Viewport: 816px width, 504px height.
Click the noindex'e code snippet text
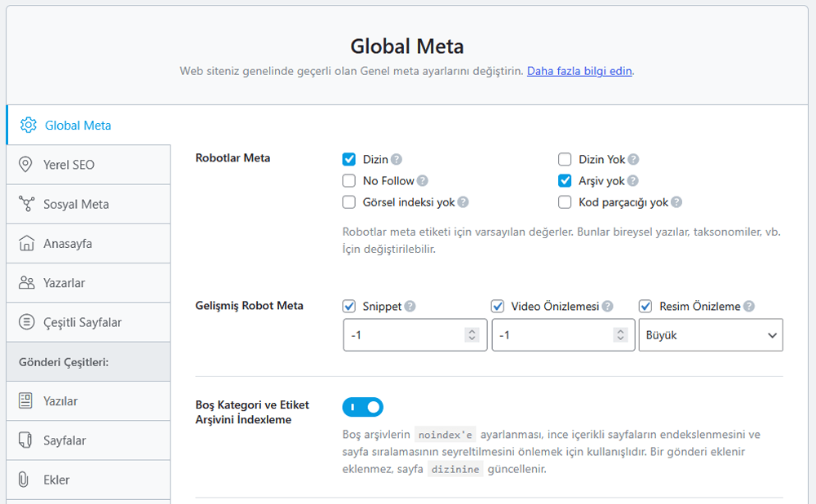445,435
